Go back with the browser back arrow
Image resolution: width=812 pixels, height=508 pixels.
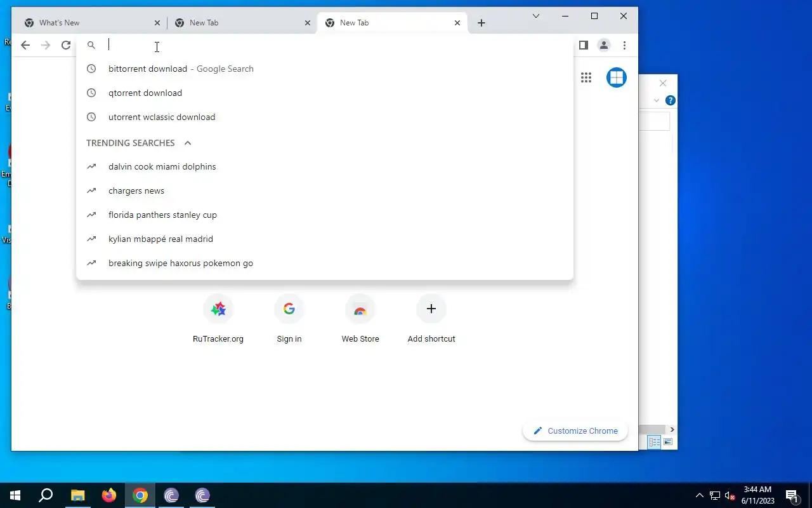(x=25, y=45)
